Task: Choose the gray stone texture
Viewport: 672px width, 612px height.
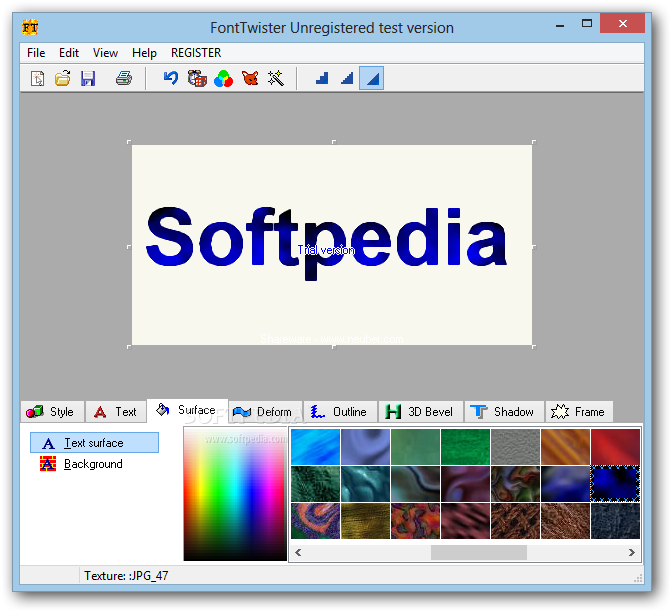Action: click(516, 447)
